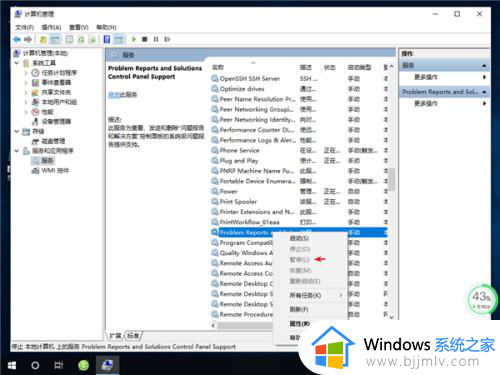Click the left arrow of the horizontal scrollbar

(x=214, y=325)
